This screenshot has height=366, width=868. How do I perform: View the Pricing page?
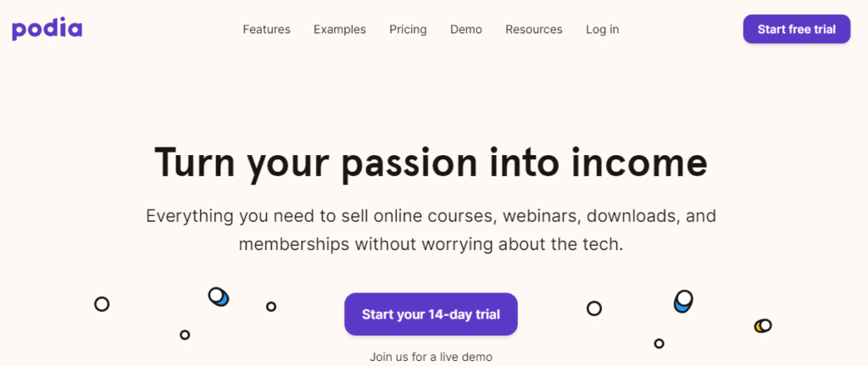click(x=408, y=30)
